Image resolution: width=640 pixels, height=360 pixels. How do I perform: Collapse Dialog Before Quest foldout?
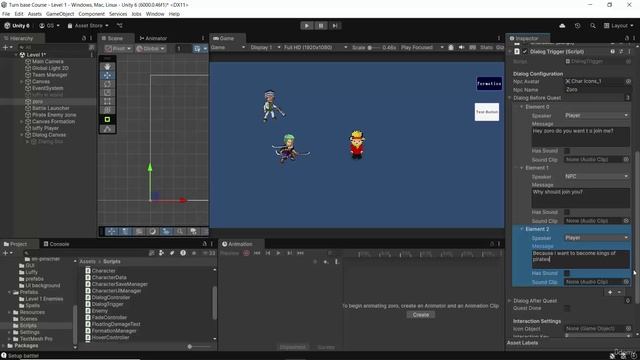click(x=510, y=98)
